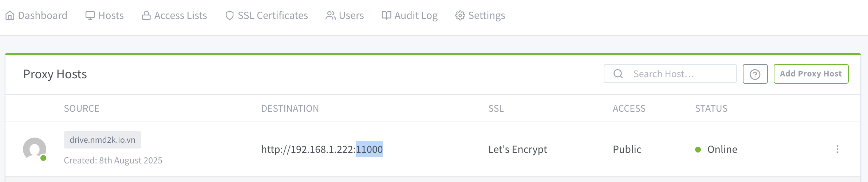Viewport: 868px width, 182px height.
Task: Click the Users people icon
Action: point(331,16)
